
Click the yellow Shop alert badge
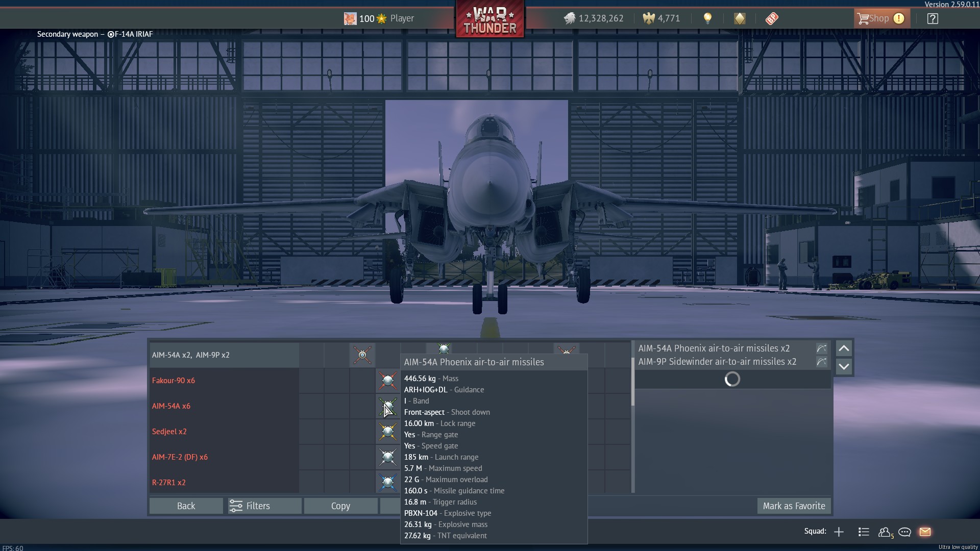coord(899,18)
